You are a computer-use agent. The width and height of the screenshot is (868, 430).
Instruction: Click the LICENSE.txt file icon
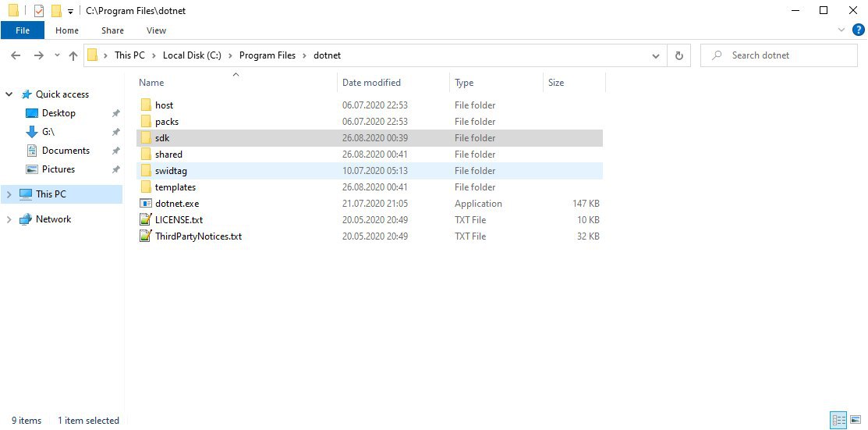coord(146,220)
